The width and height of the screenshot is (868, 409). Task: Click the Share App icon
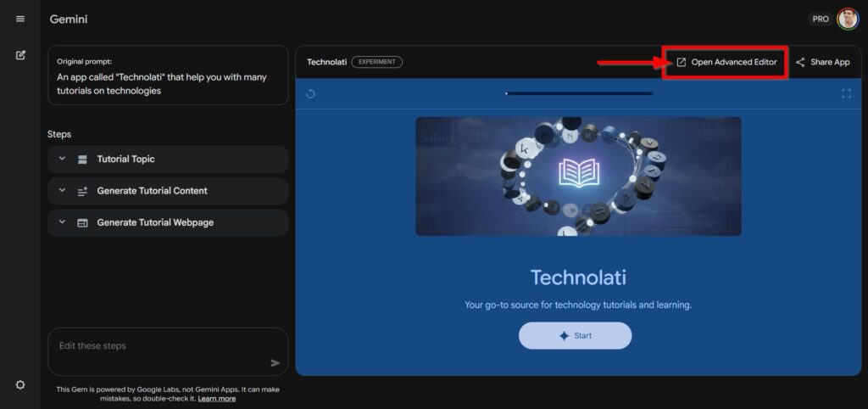coord(800,62)
